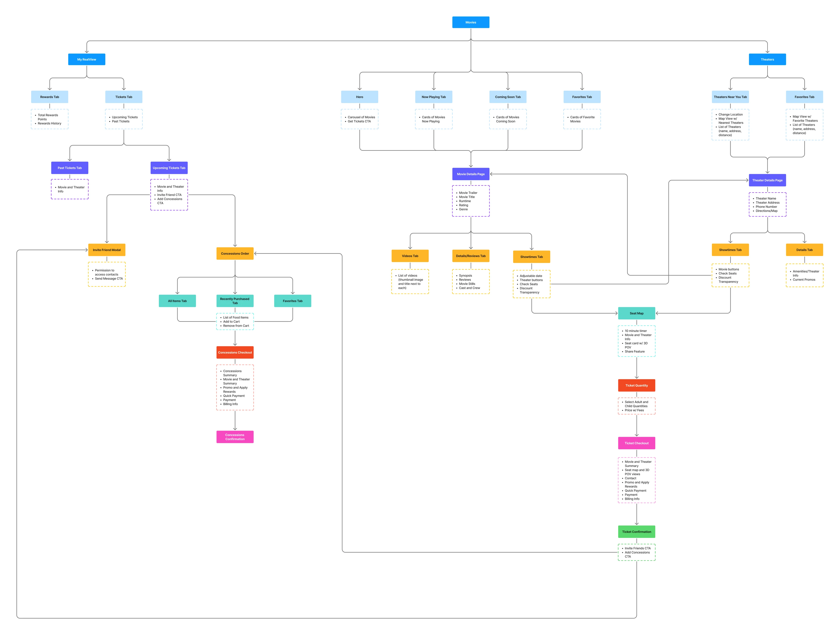The height and width of the screenshot is (635, 840).
Task: Select the Rewards Tab node
Action: pos(50,97)
